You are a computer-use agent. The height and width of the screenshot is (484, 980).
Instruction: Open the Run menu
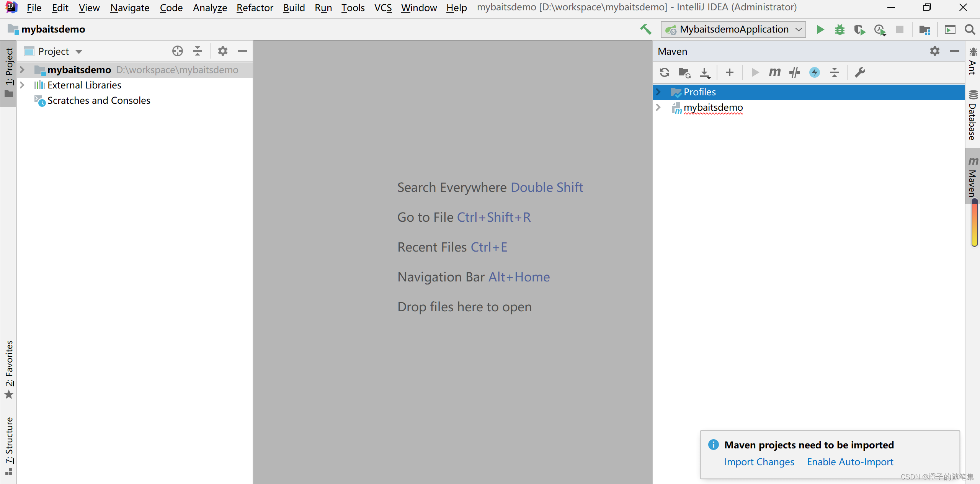[323, 8]
